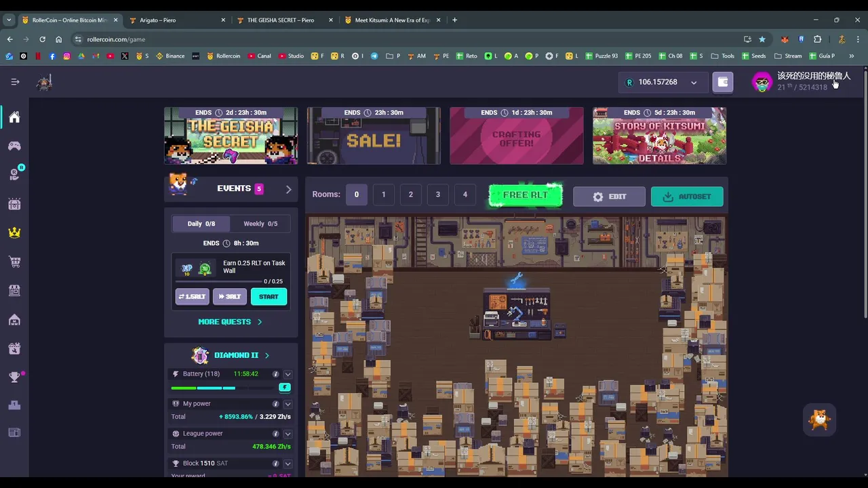This screenshot has height=488, width=868.
Task: Open Chrome extensions puzzle icon
Action: click(817, 39)
